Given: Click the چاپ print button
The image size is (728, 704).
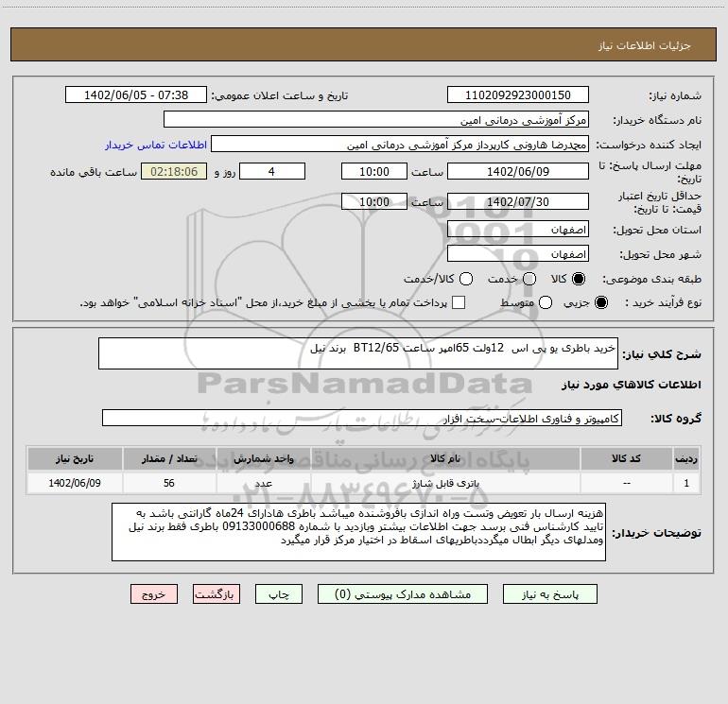Looking at the screenshot, I should 279,594.
